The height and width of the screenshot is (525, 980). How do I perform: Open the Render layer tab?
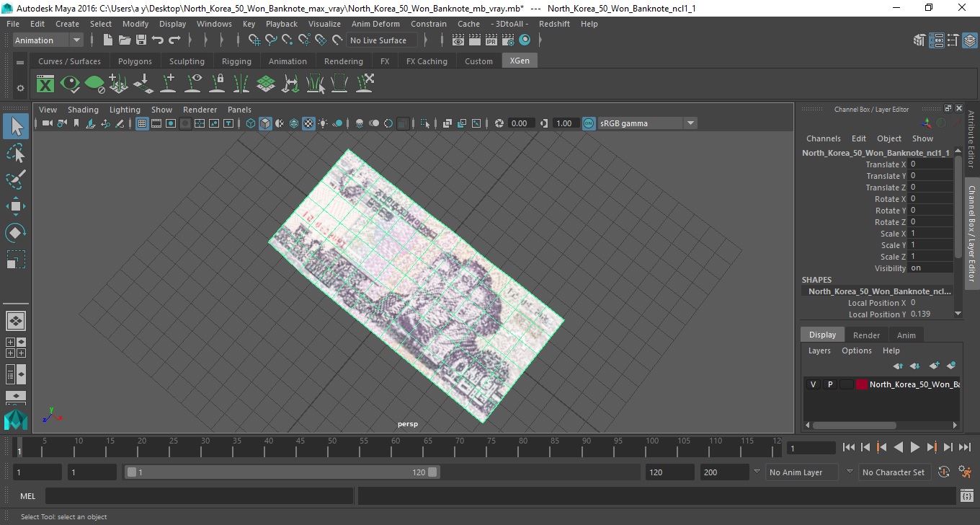click(x=866, y=335)
